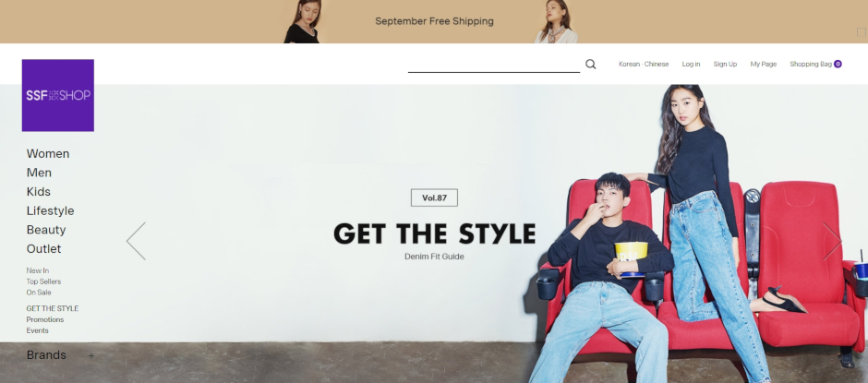
Task: Go to Lifestyle category
Action: (x=51, y=210)
